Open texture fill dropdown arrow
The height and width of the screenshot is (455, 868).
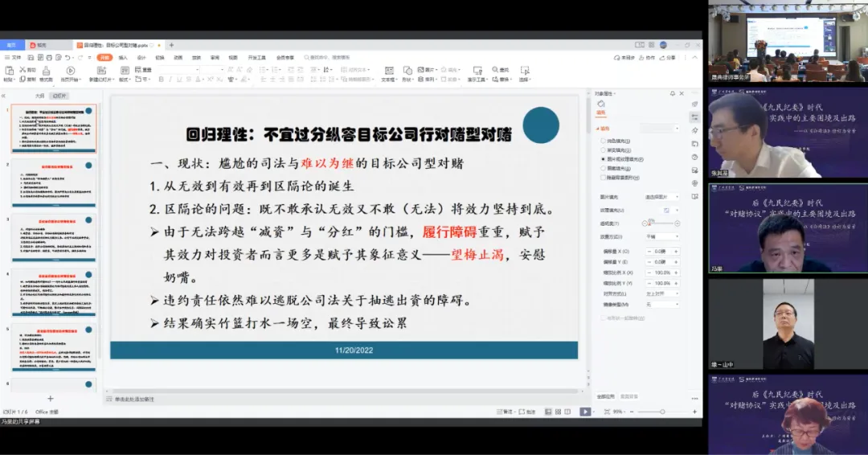pos(677,211)
